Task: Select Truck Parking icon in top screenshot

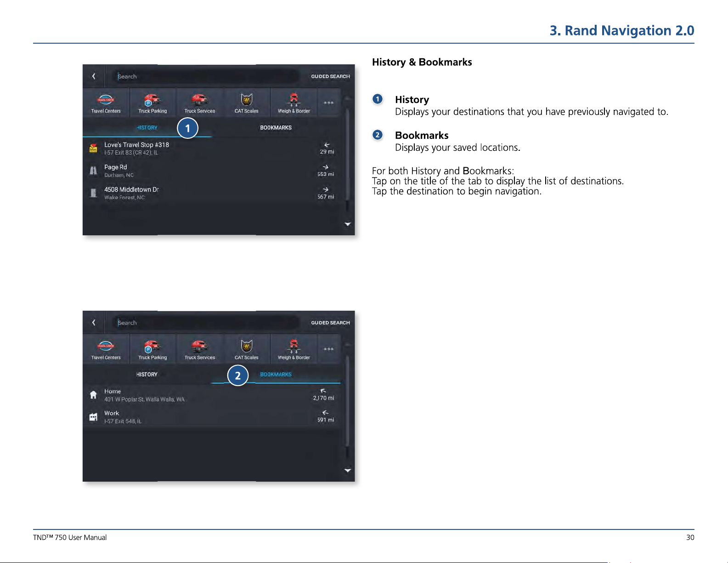Action: (x=152, y=103)
